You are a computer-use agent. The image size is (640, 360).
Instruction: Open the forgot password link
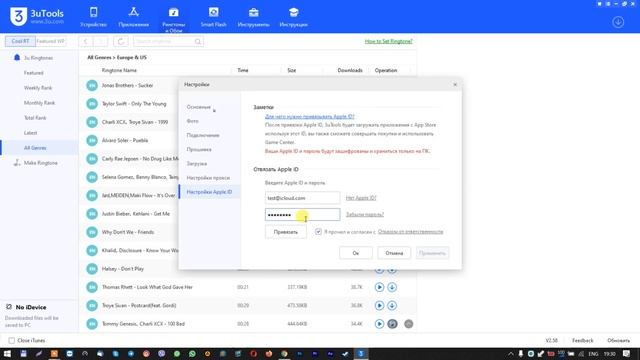(364, 214)
